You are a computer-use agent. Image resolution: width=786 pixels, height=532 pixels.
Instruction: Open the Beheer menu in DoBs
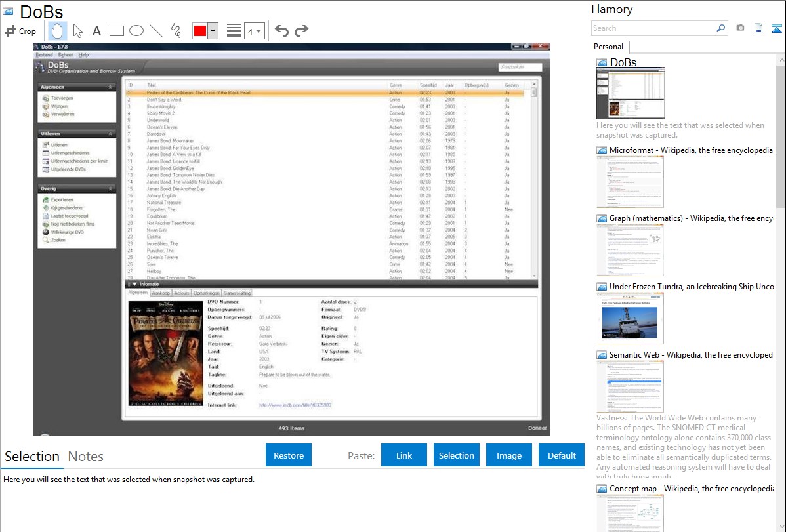coord(66,54)
